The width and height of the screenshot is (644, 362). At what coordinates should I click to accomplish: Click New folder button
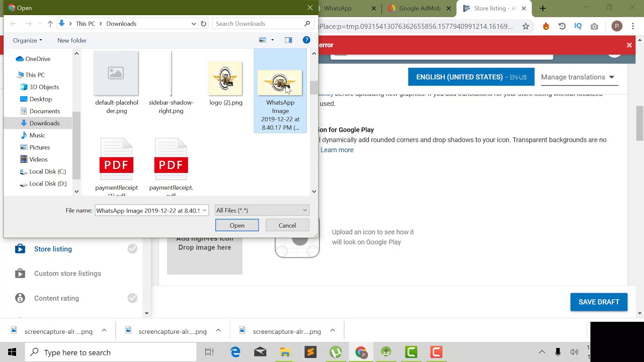point(72,40)
